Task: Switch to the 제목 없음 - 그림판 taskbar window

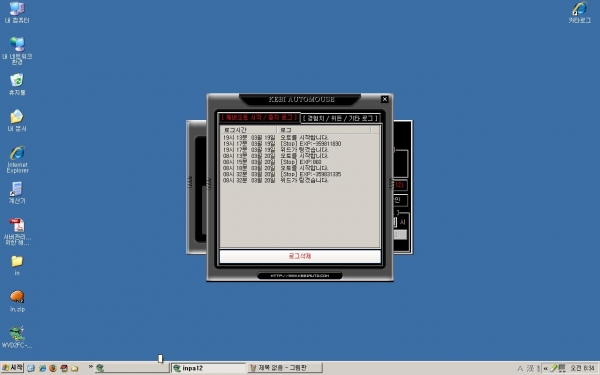Action: [285, 368]
